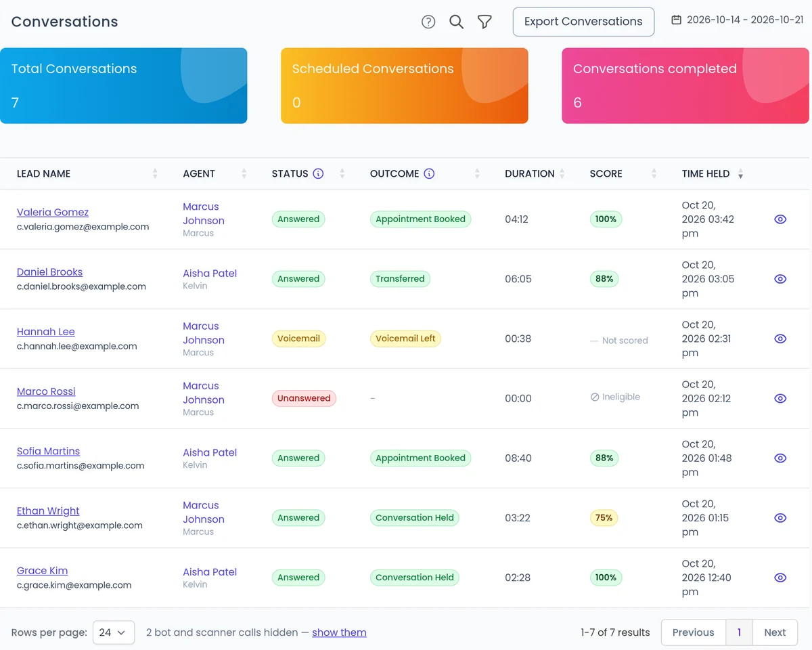Viewport: 812px width, 650px height.
Task: Click the 06:05 duration value
Action: (518, 279)
